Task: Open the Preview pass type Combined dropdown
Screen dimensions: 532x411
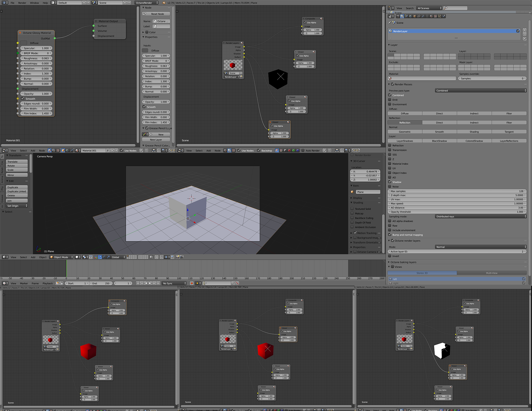Action: (x=480, y=91)
